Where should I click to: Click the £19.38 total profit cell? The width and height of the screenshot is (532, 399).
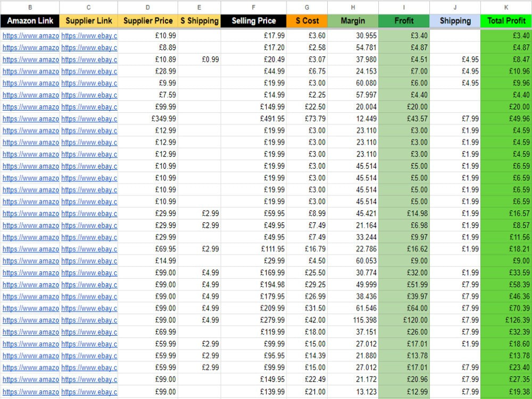pos(506,392)
